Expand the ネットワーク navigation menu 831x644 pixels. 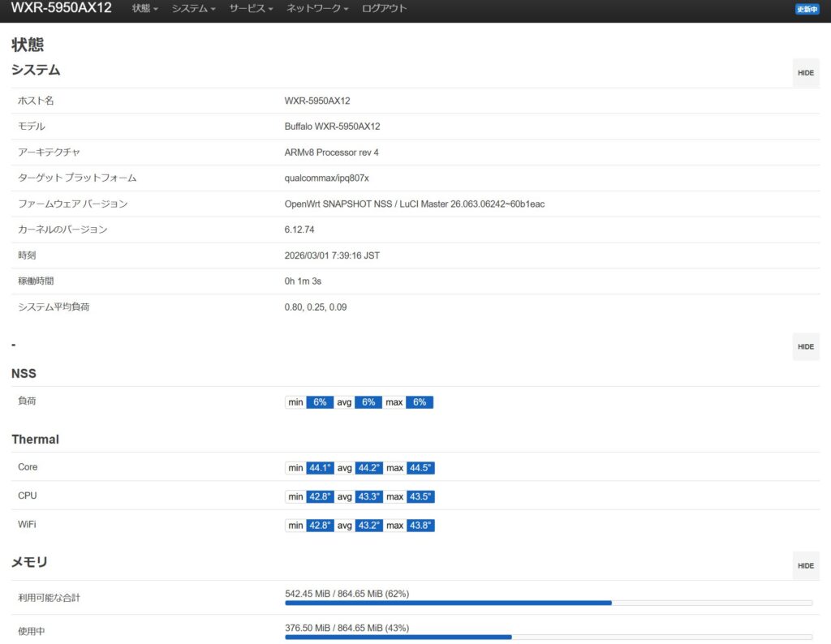317,8
